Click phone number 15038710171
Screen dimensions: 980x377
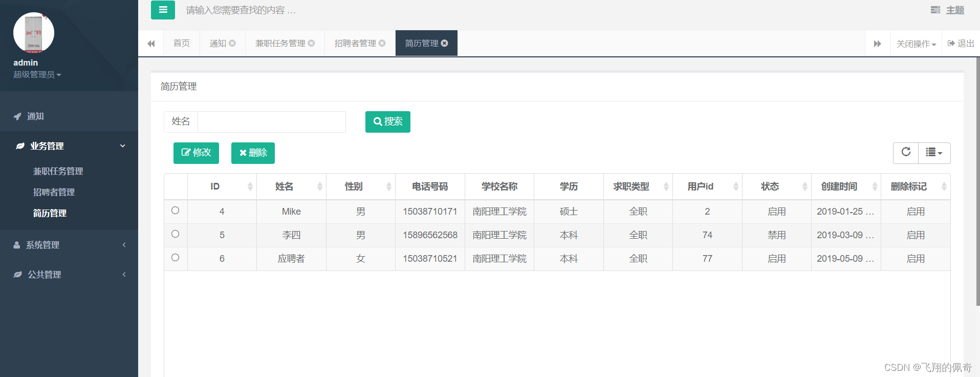(x=430, y=212)
